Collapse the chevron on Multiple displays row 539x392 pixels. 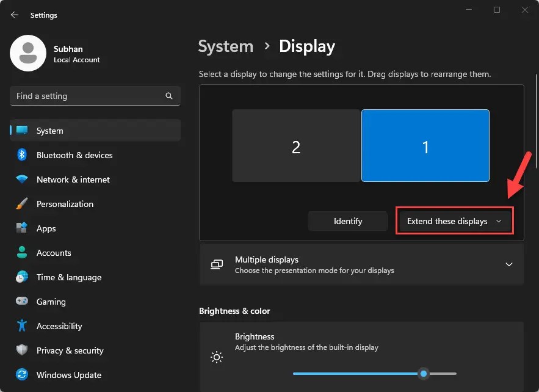click(x=508, y=264)
